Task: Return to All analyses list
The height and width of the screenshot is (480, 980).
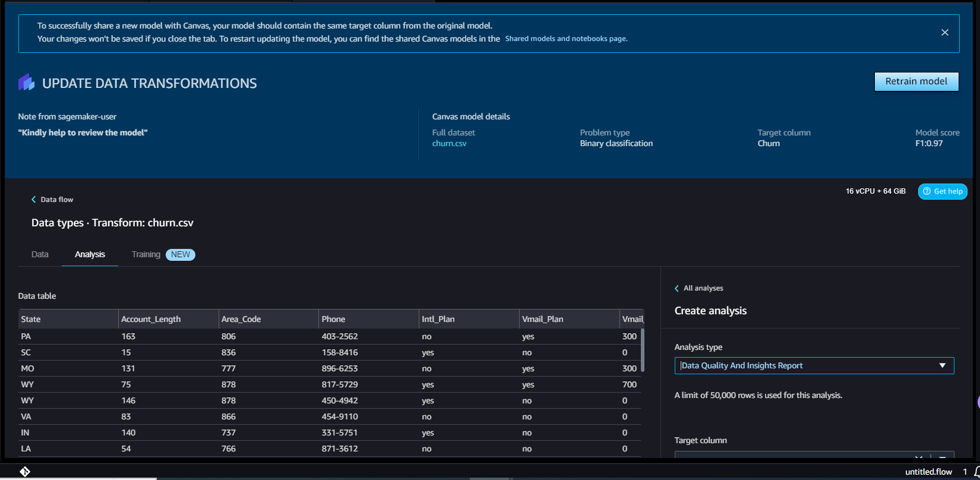Action: (x=699, y=288)
